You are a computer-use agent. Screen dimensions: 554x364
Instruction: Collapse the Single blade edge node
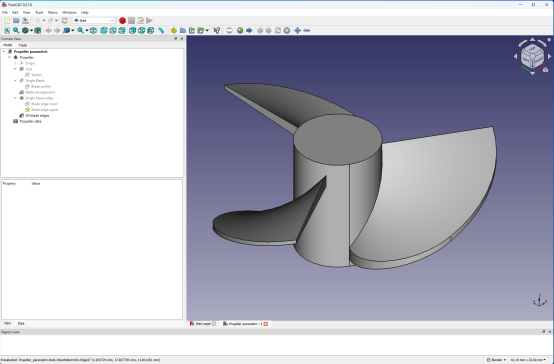pos(16,98)
